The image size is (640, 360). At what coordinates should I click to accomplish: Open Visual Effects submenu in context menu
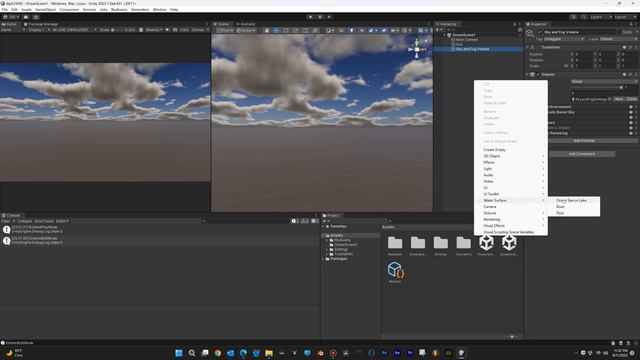click(511, 226)
